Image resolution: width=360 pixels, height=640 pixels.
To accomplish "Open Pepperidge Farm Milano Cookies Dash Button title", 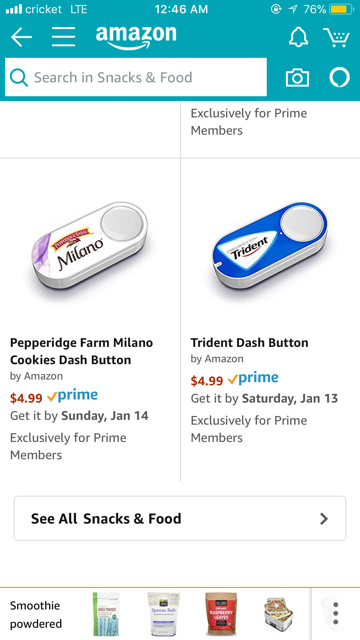I will (x=81, y=351).
